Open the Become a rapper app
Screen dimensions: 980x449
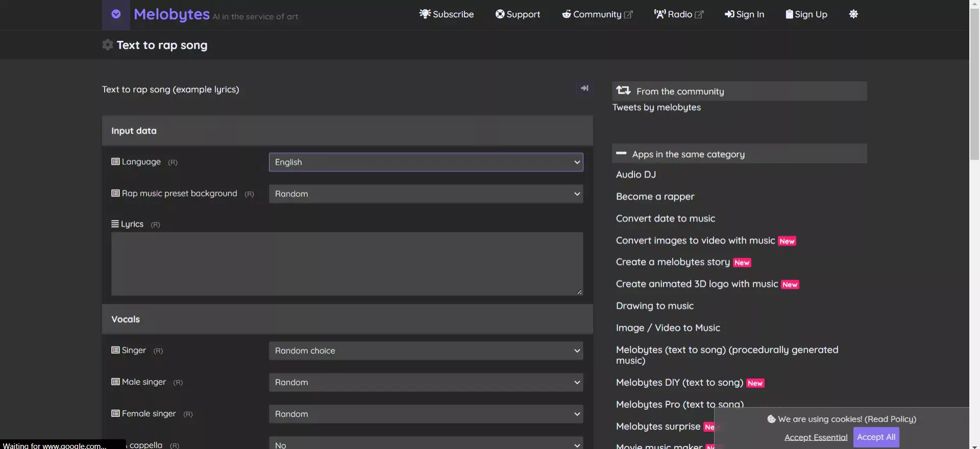[x=655, y=196]
